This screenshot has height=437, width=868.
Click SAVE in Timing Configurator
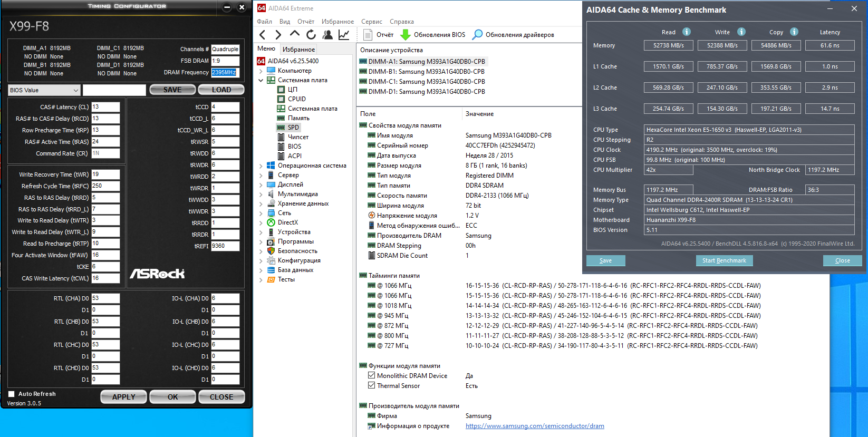[172, 90]
